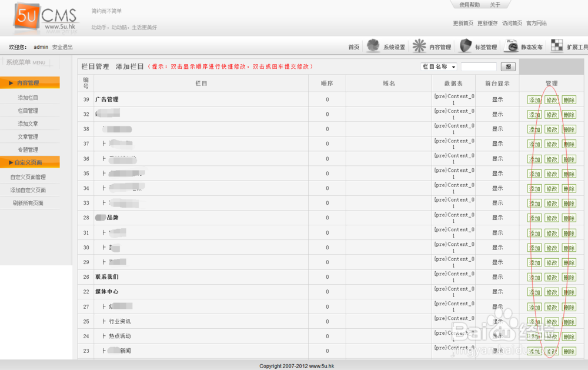This screenshot has height=370, width=588.
Task: Click 添加 button for 广告管理 row
Action: coord(534,100)
